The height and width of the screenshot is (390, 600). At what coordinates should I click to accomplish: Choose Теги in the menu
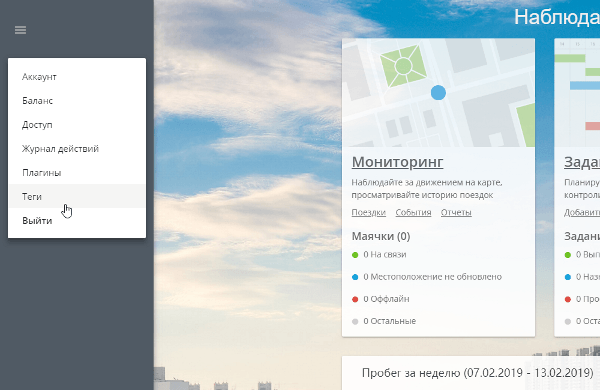(77, 197)
